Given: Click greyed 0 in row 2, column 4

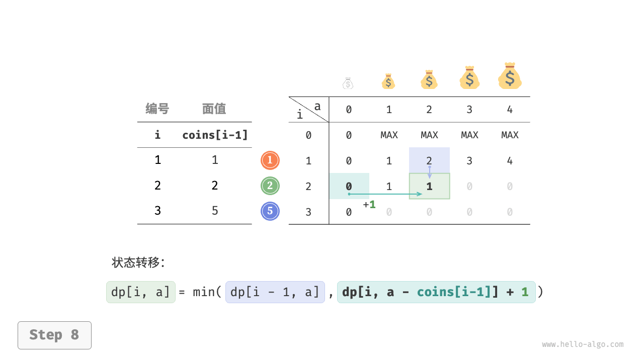Looking at the screenshot, I should point(510,187).
